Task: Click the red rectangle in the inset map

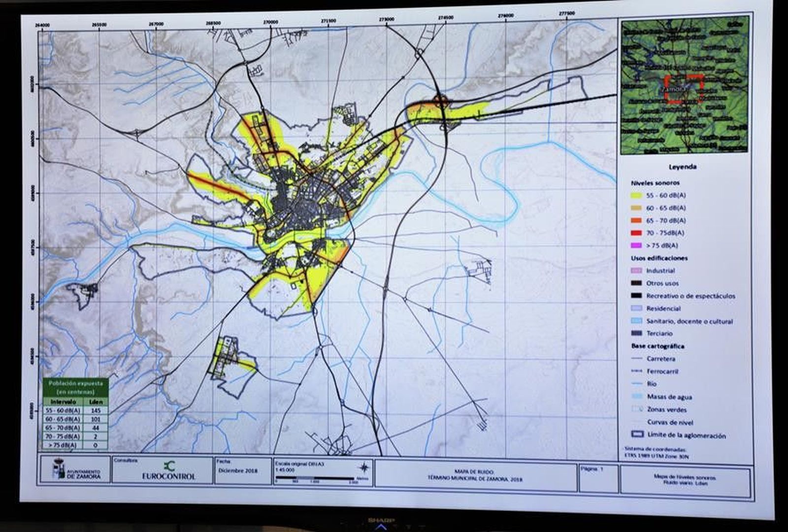Action: tap(683, 89)
